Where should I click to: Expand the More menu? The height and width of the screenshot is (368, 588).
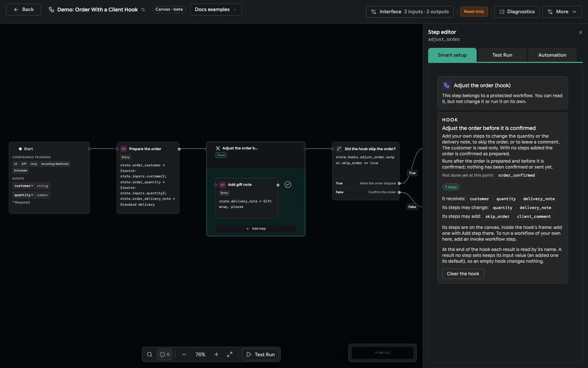[562, 12]
